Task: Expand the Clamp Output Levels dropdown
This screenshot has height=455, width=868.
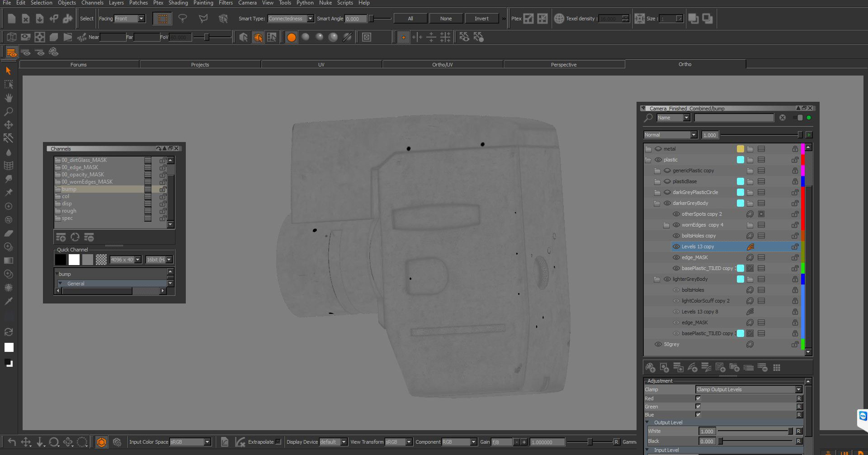Action: (x=749, y=389)
